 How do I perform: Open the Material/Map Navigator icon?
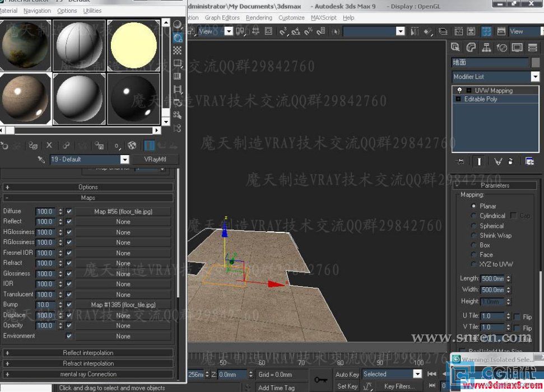(178, 128)
